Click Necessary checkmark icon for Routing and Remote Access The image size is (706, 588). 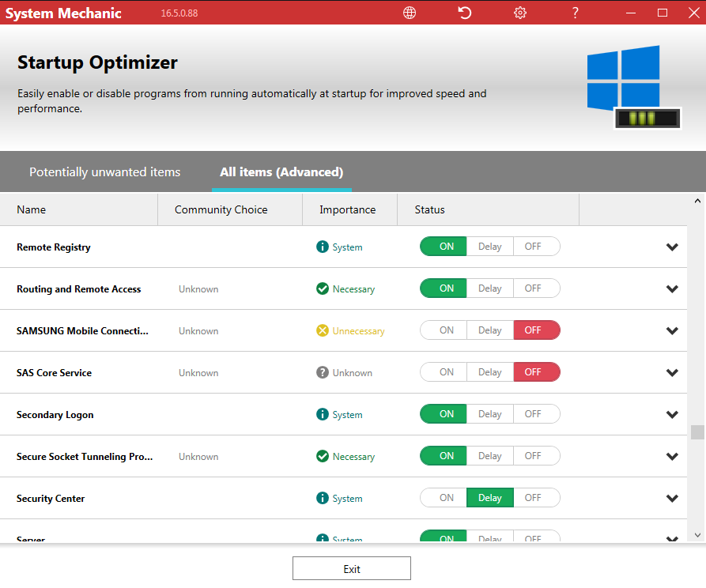323,288
